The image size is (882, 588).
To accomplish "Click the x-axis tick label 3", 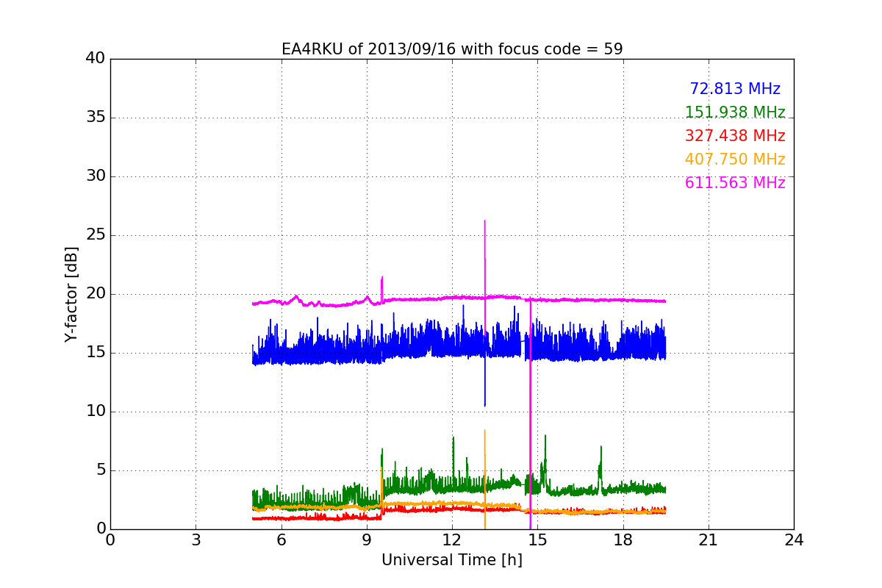I will [x=196, y=540].
